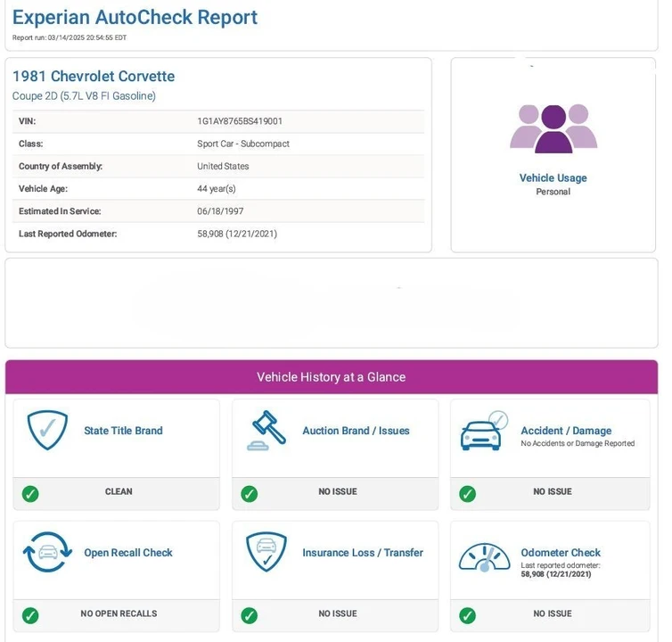Click the Vehicle History at a Glance banner
This screenshot has width=672, height=642.
[332, 376]
